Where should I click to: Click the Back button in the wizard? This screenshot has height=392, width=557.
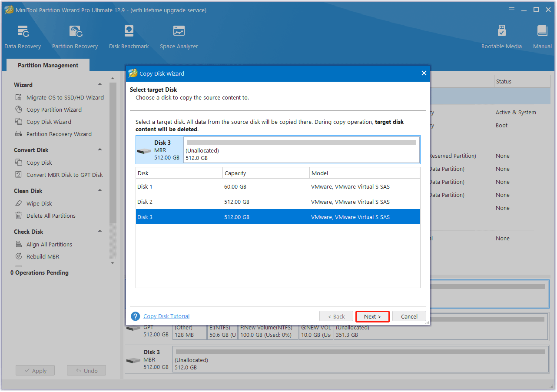click(x=336, y=316)
